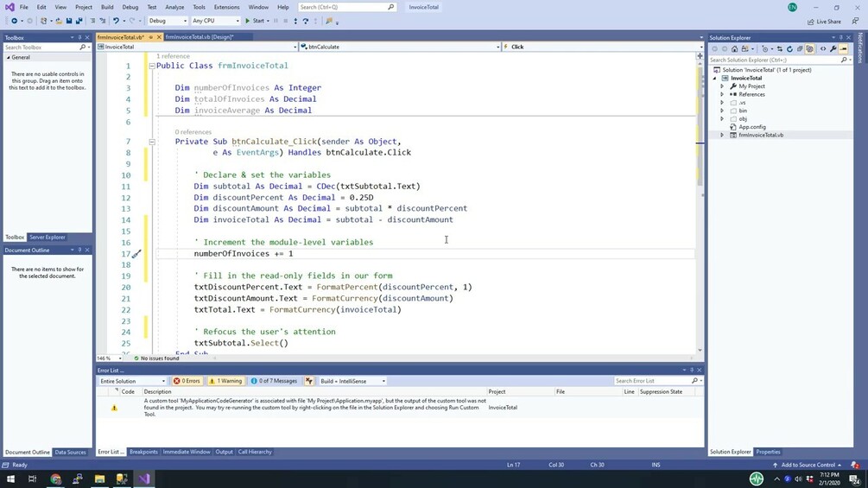Expand My Project node in Solution Explorer
This screenshot has height=488, width=868.
(x=722, y=86)
